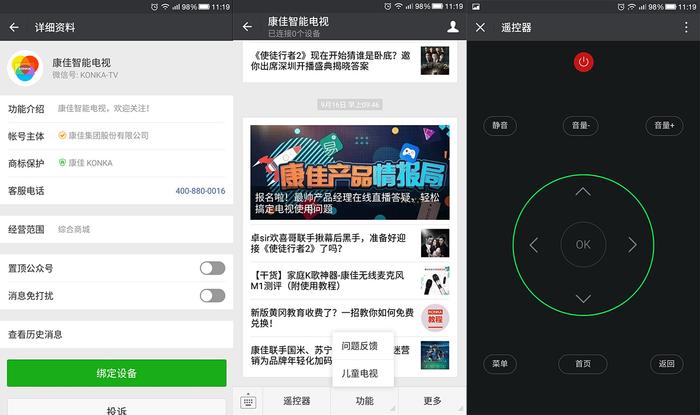The width and height of the screenshot is (700, 415).
Task: Tap picture notification icon in right status bar
Action: tap(476, 7)
